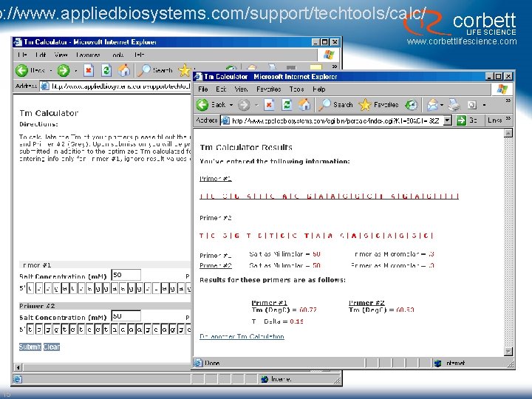Click the Internet zone icon in the results status bar
This screenshot has height=399, width=532.
[x=438, y=363]
